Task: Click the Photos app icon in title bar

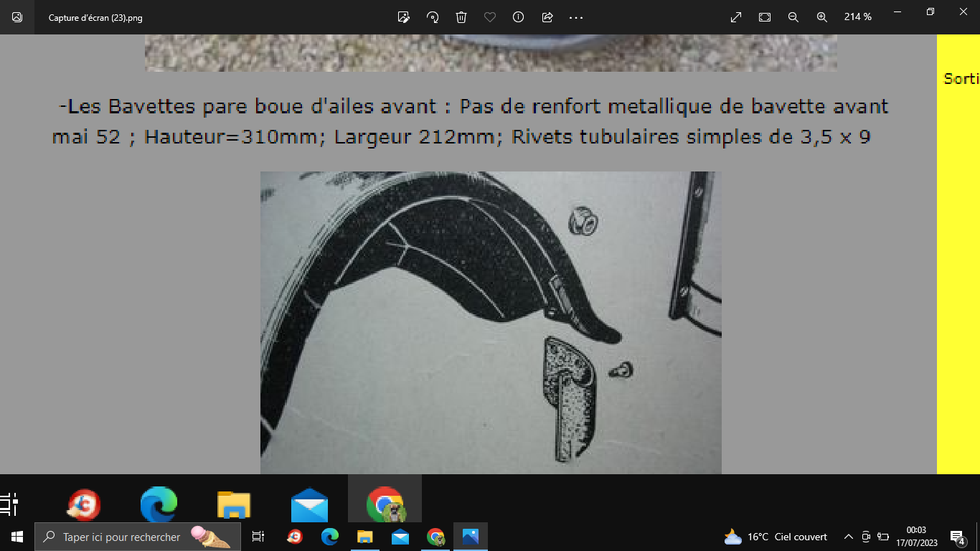Action: (17, 17)
